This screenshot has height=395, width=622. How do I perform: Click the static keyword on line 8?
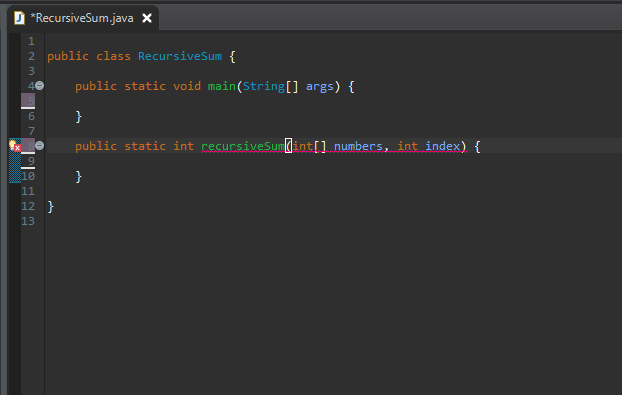coord(145,146)
